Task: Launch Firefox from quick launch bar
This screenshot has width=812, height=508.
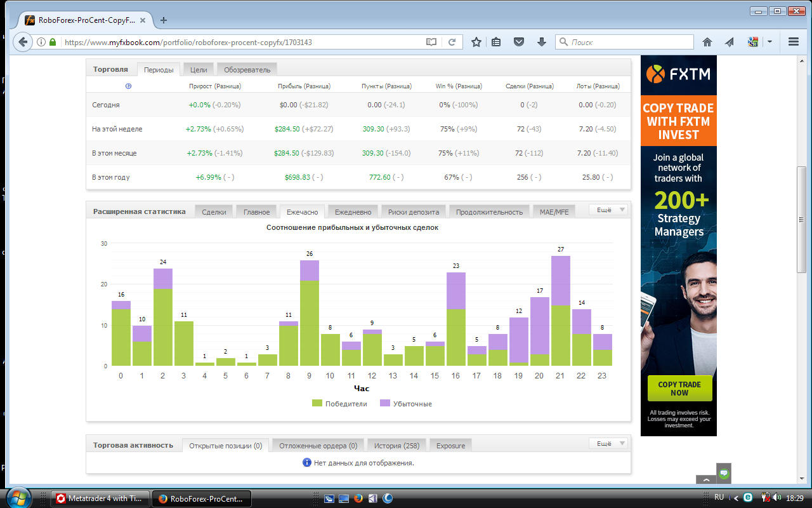Action: click(x=358, y=498)
